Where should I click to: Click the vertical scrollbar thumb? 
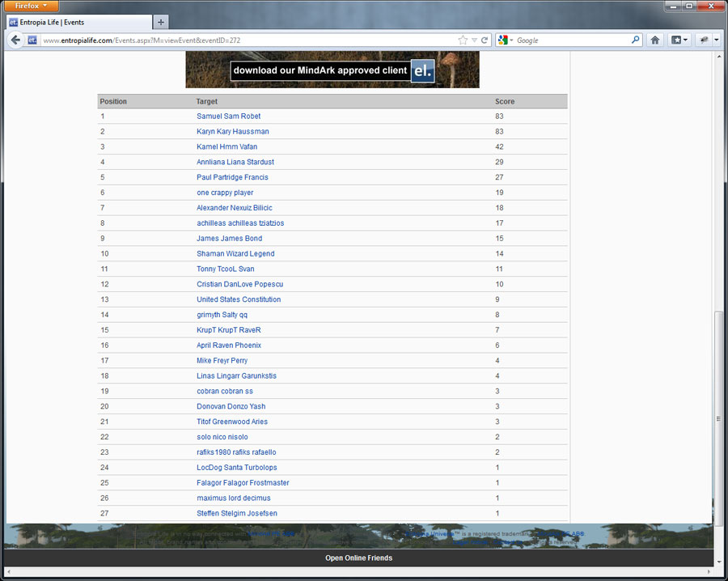pyautogui.click(x=718, y=419)
